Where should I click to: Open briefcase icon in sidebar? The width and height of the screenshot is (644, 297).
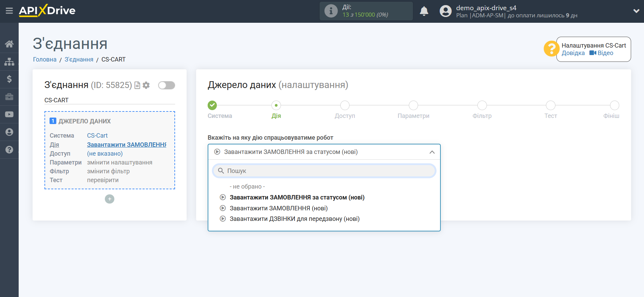pos(9,97)
